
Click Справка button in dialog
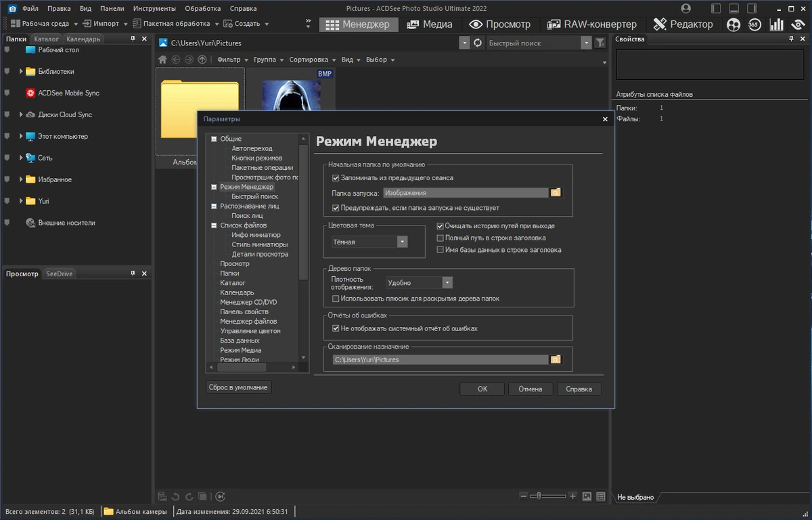579,389
